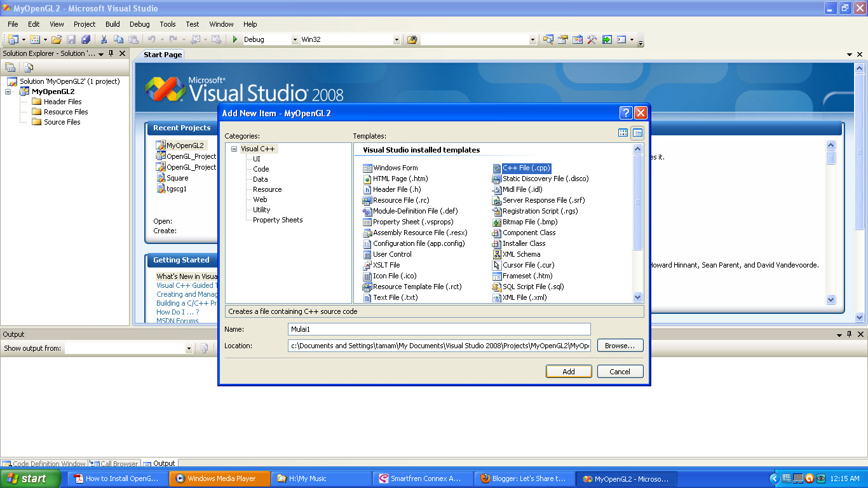Viewport: 868px width, 488px height.
Task: Click the How Do I ... ? link
Action: tap(178, 312)
